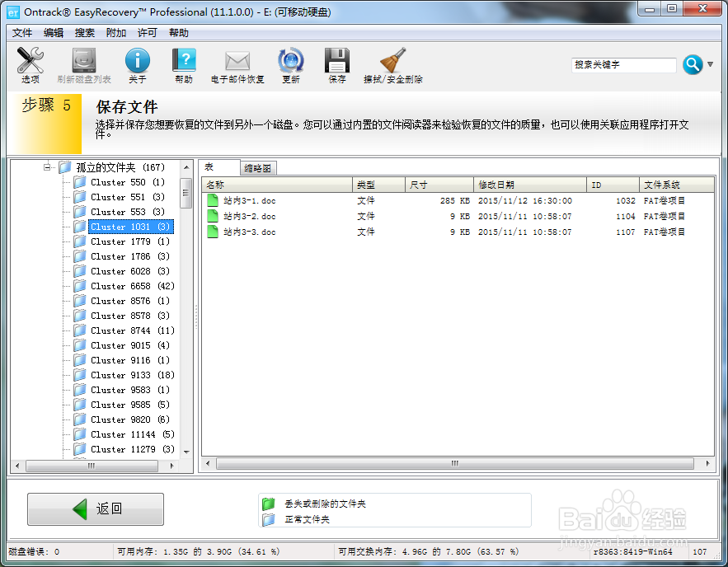Collapse the 孤立的文件夹 tree node
This screenshot has width=728, height=567.
(x=47, y=167)
